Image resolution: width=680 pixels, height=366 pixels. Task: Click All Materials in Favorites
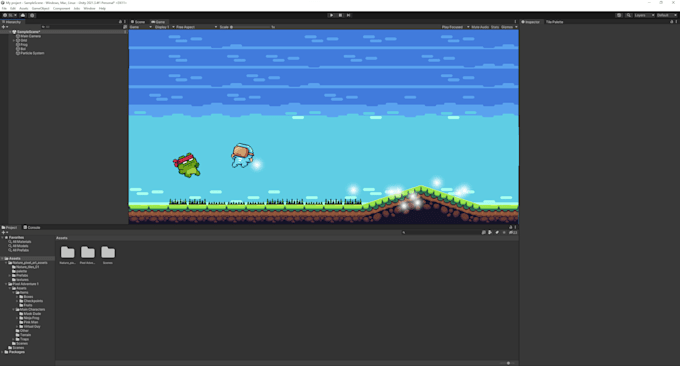[x=22, y=242]
